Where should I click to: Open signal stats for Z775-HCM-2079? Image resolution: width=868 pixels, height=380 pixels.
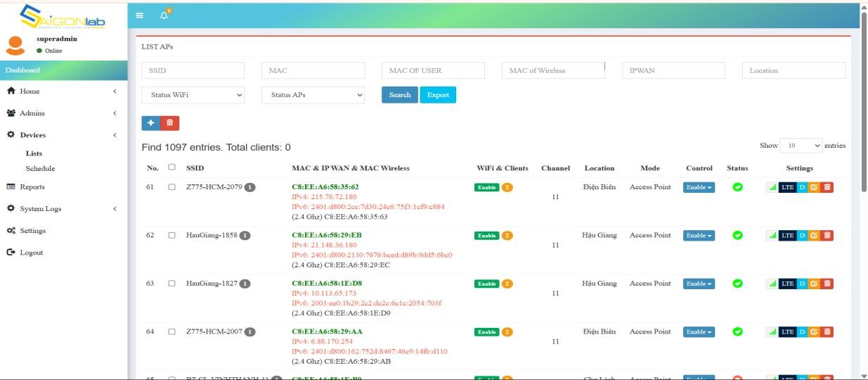(772, 187)
